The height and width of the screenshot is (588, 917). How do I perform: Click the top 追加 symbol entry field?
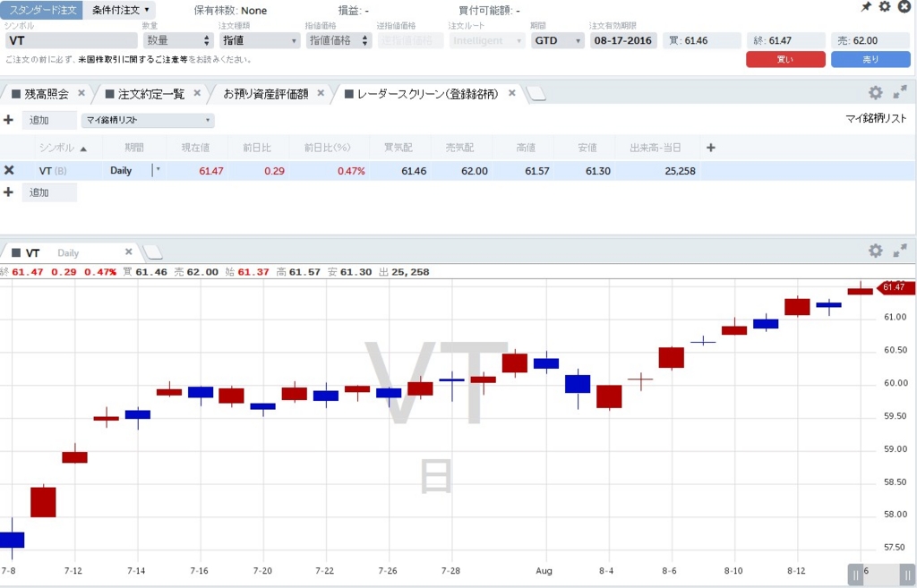tap(49, 120)
